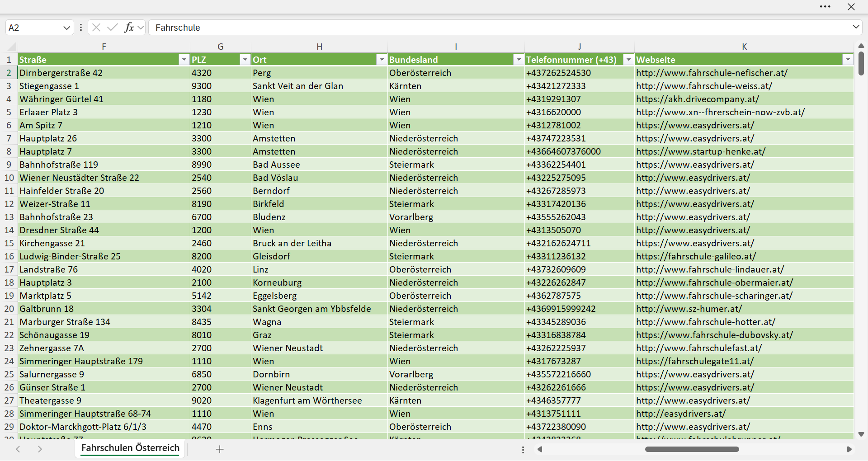Select the cell Währinger Gürtel 41

[104, 99]
